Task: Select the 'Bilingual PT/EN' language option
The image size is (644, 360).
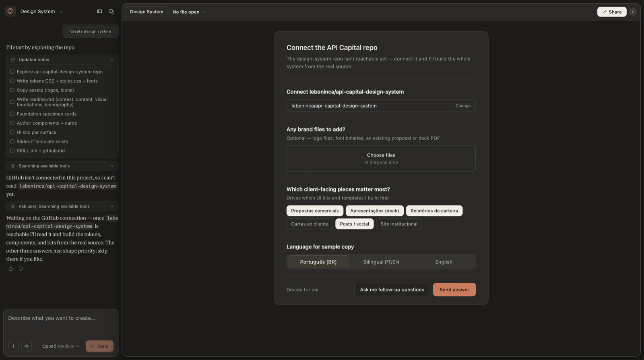Action: point(381,262)
